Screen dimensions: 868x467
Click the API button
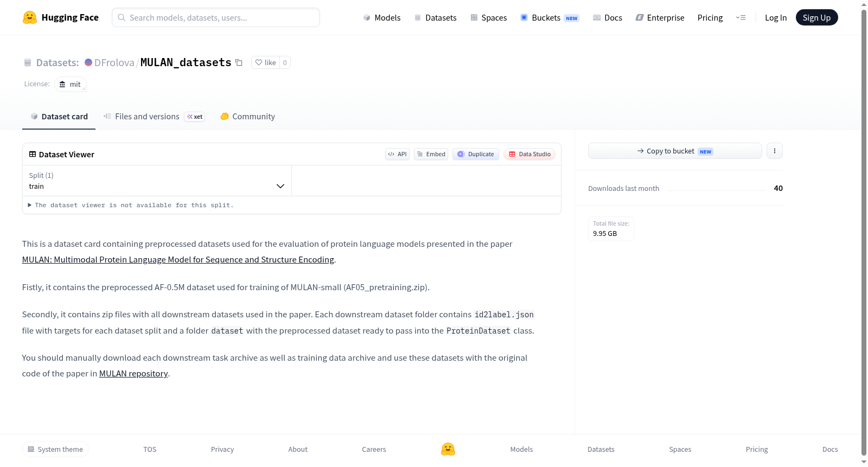pyautogui.click(x=397, y=154)
